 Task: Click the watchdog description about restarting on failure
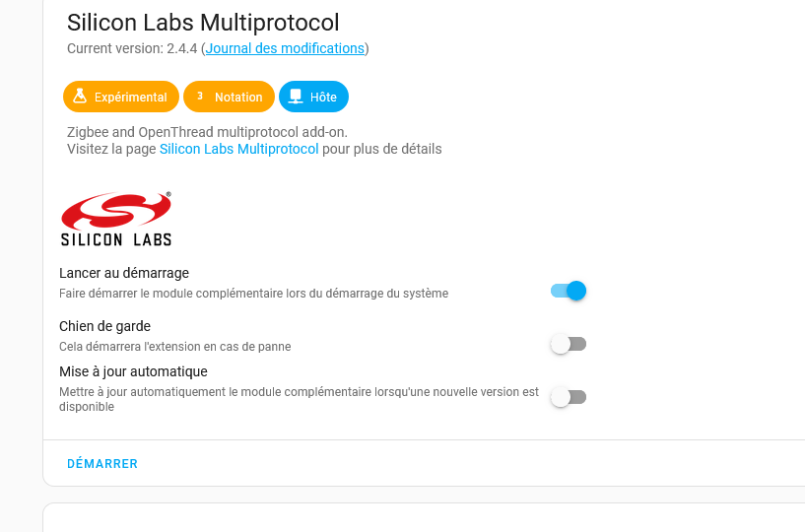174,347
